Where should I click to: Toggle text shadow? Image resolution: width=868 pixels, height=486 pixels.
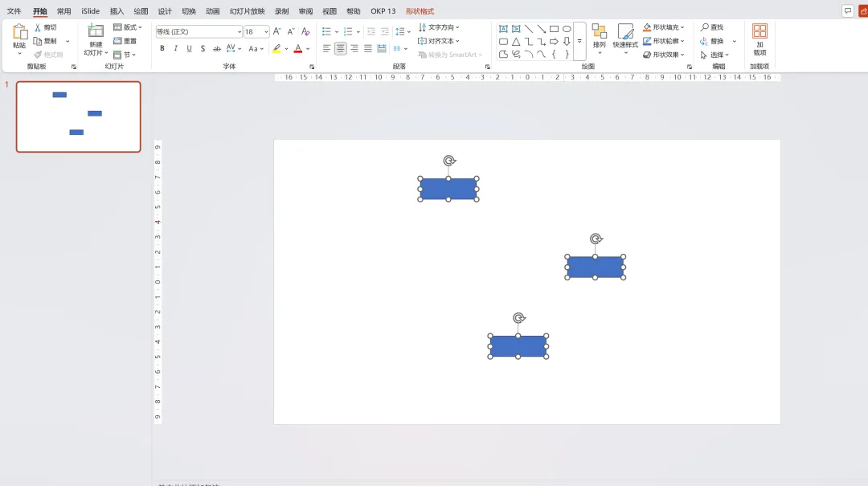[x=203, y=49]
